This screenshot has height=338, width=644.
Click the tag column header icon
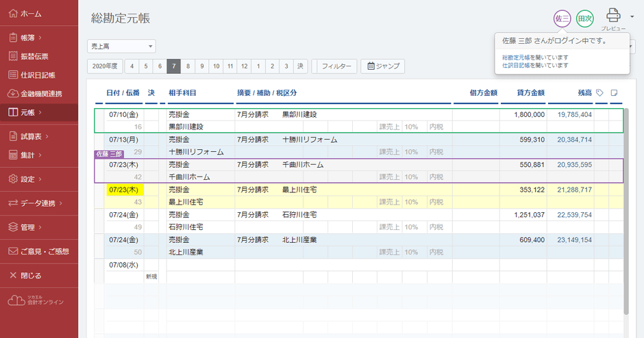600,92
